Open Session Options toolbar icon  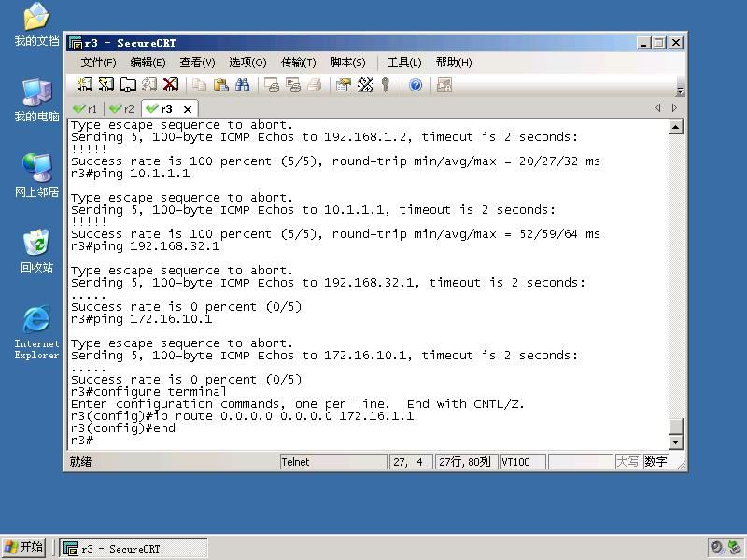343,85
